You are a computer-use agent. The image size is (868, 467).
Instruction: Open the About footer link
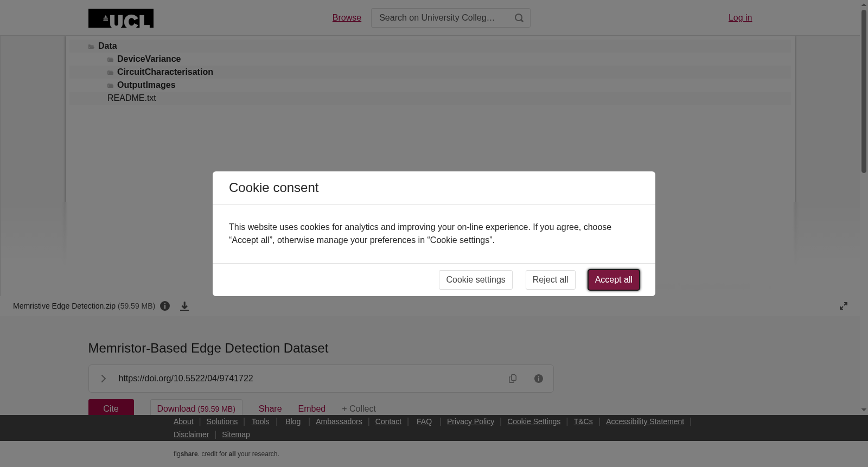click(183, 421)
